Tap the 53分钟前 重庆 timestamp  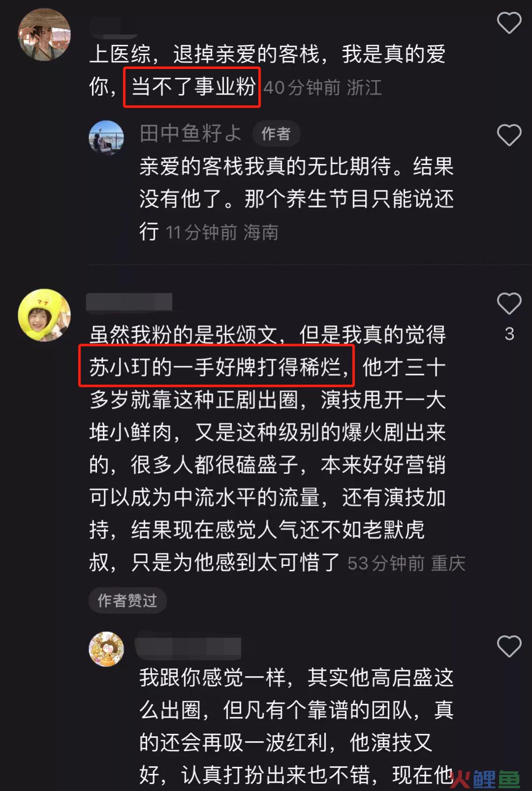pyautogui.click(x=406, y=563)
